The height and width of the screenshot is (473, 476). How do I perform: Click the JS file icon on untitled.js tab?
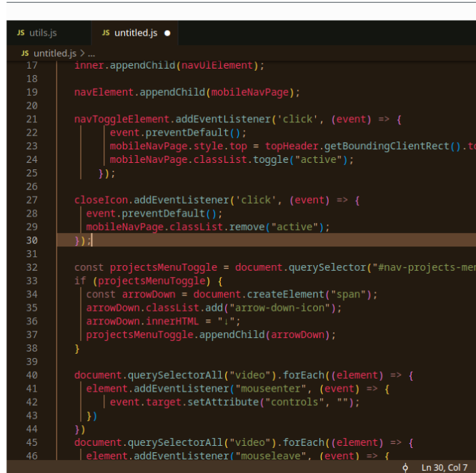click(x=106, y=33)
